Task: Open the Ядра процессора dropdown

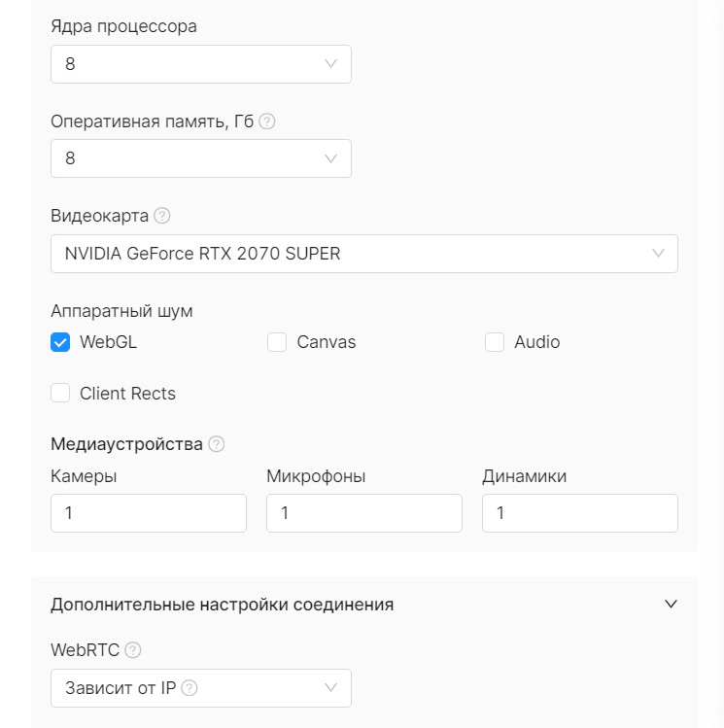Action: 201,64
